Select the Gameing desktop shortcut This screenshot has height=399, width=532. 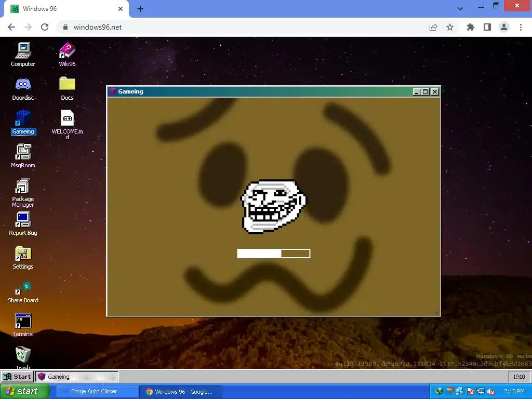23,122
